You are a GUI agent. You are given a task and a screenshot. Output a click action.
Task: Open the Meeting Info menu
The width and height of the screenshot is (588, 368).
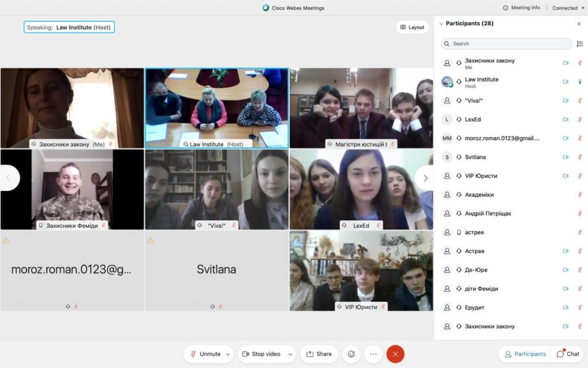521,8
